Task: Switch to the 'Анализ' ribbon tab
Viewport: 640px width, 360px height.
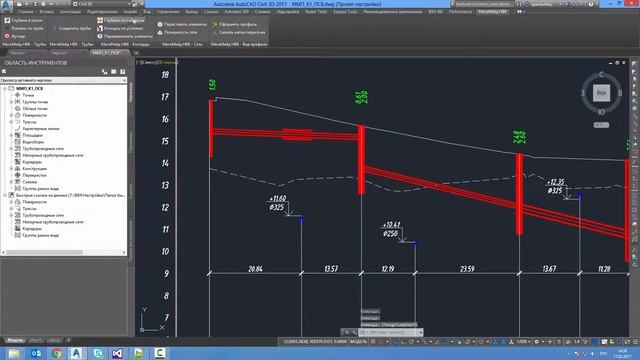Action: [130, 12]
